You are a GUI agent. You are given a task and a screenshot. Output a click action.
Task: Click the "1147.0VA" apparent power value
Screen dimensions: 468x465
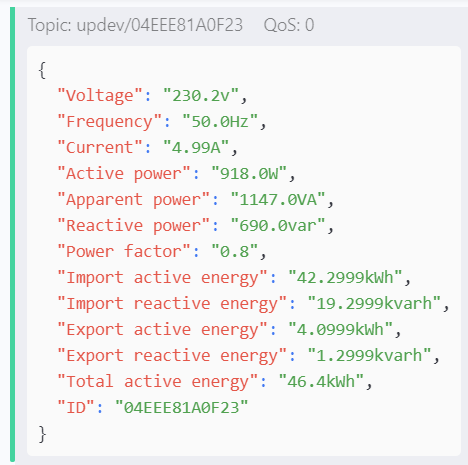278,200
